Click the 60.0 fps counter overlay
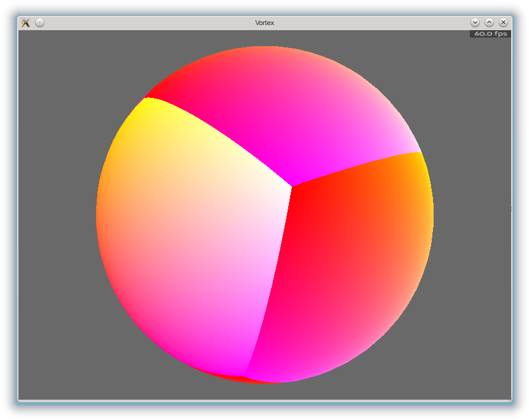The width and height of the screenshot is (529, 420). pos(491,34)
